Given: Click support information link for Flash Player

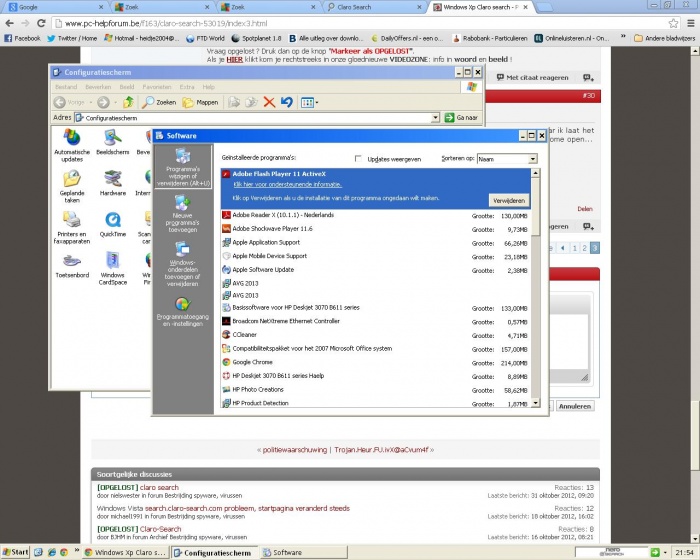Looking at the screenshot, I should tap(288, 184).
